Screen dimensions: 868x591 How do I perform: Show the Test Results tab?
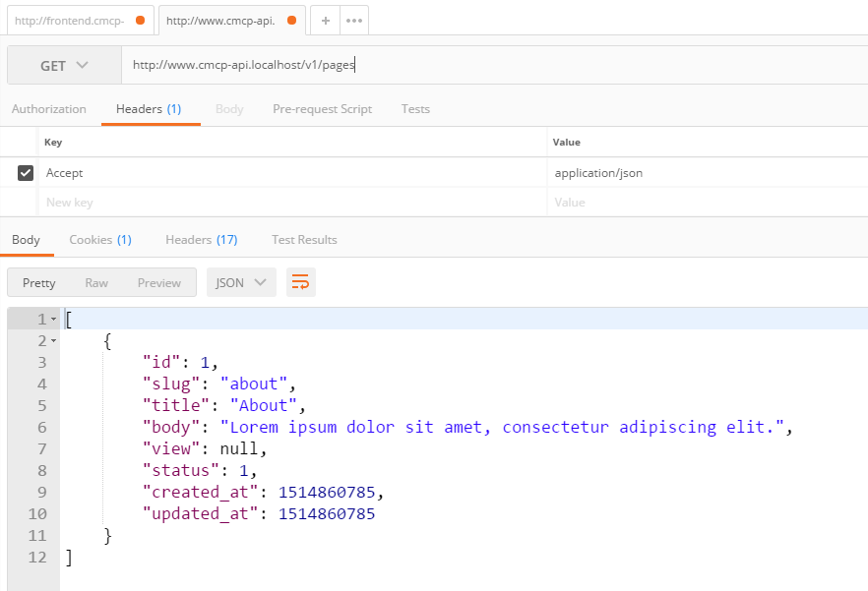click(304, 240)
